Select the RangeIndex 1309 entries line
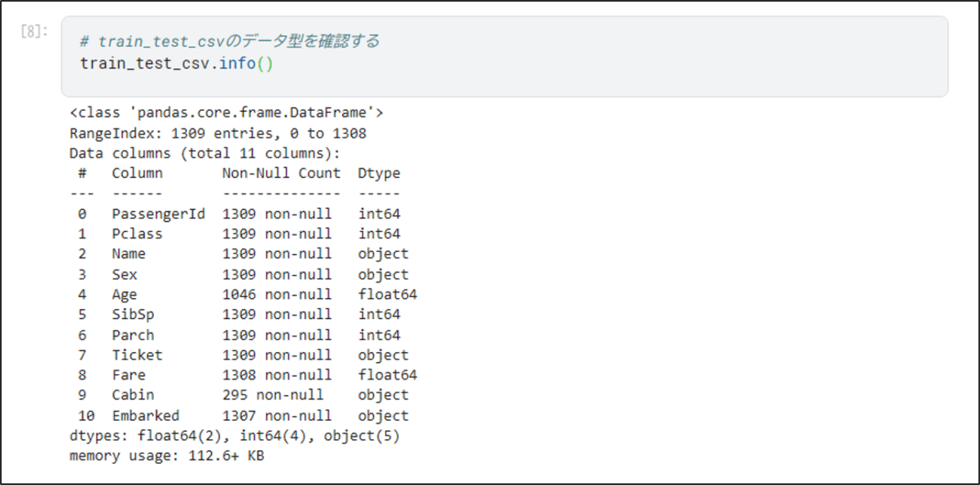 tap(218, 134)
